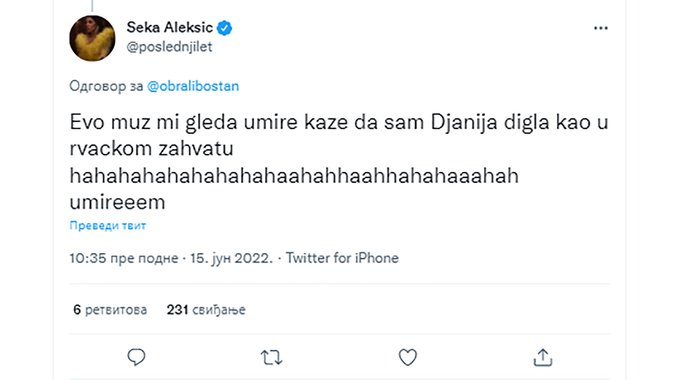Screen dimensions: 676x380
Task: Open Seka Aleksic's profile picture
Action: point(92,38)
